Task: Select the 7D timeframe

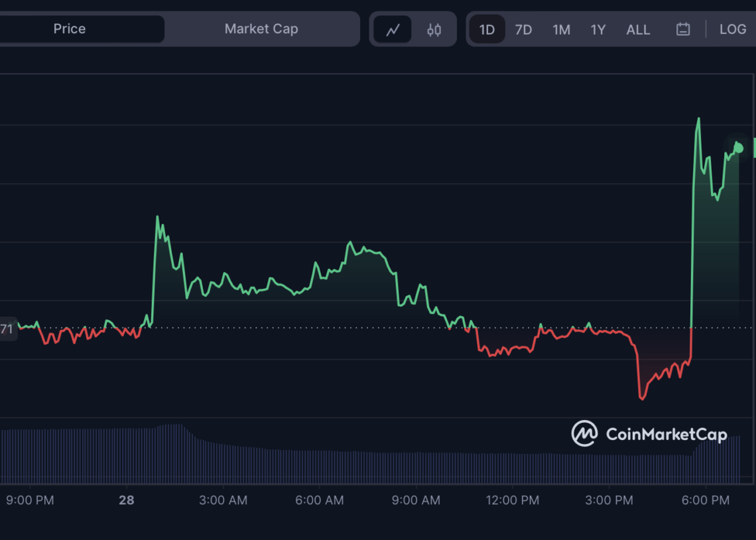Action: [x=523, y=29]
